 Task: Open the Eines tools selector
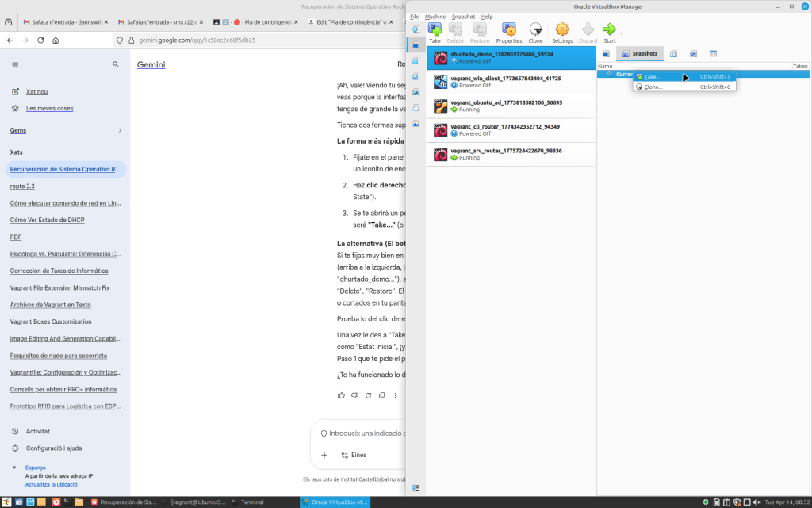click(x=354, y=455)
